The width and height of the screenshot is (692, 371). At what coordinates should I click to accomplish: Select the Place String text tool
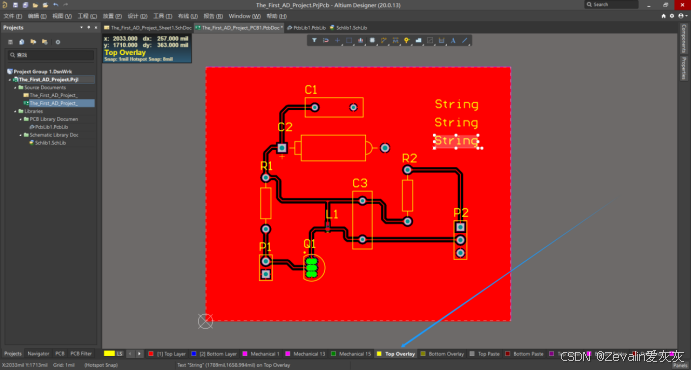click(x=453, y=41)
